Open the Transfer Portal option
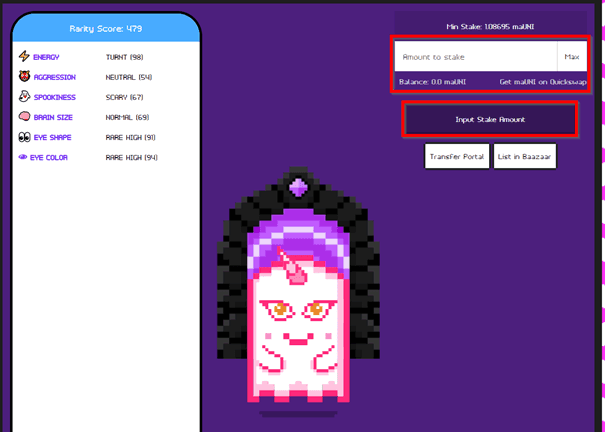This screenshot has width=605, height=432. pyautogui.click(x=456, y=157)
